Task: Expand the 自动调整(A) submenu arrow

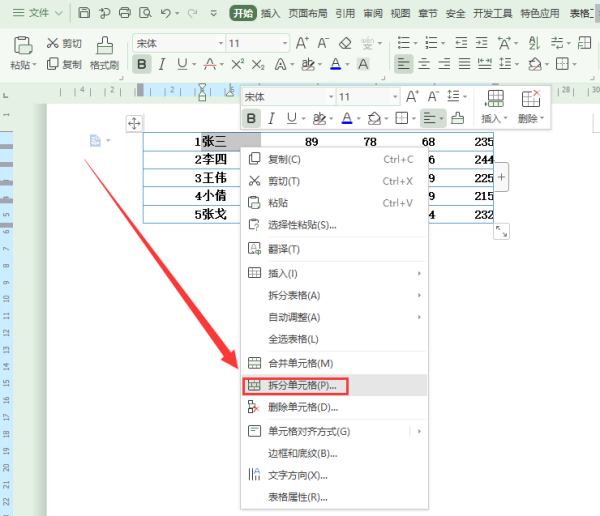Action: point(419,317)
